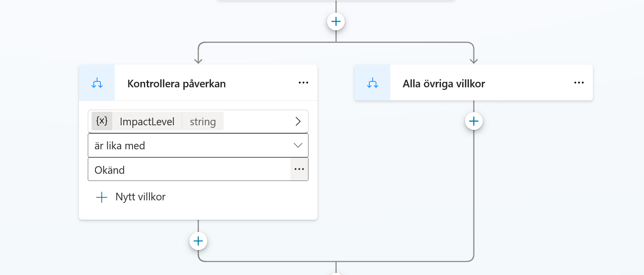
Task: Click the string type label
Action: (203, 122)
